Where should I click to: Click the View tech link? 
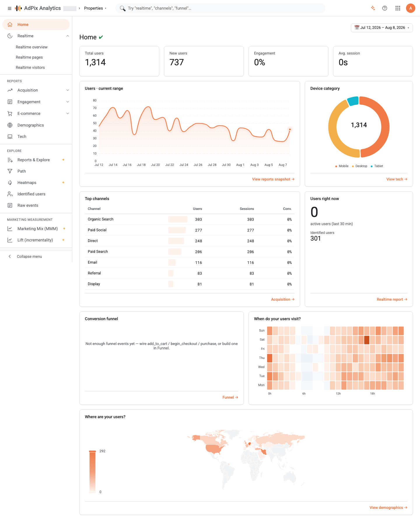(397, 179)
